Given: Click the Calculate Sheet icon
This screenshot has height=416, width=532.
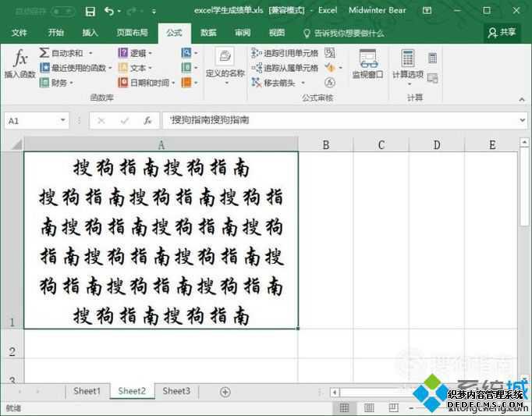Looking at the screenshot, I should click(432, 78).
